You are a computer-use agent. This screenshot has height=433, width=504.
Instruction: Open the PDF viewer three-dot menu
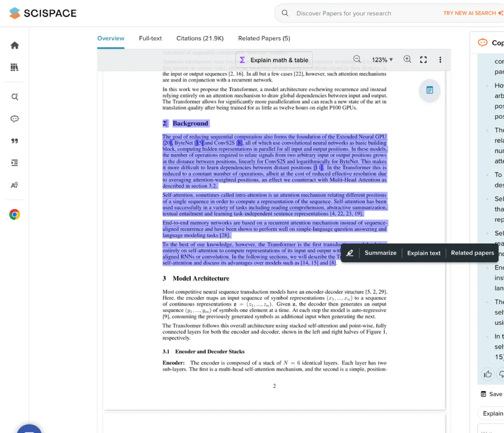440,60
